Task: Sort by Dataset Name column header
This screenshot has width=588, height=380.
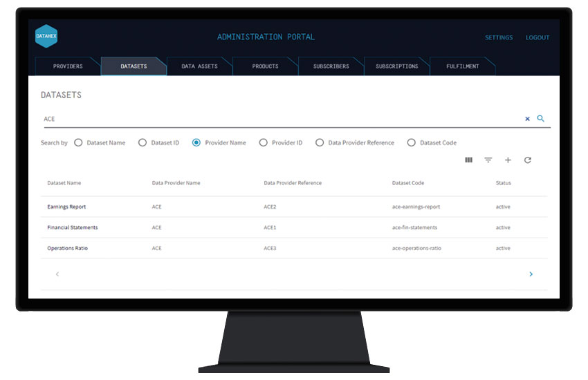Action: click(64, 183)
